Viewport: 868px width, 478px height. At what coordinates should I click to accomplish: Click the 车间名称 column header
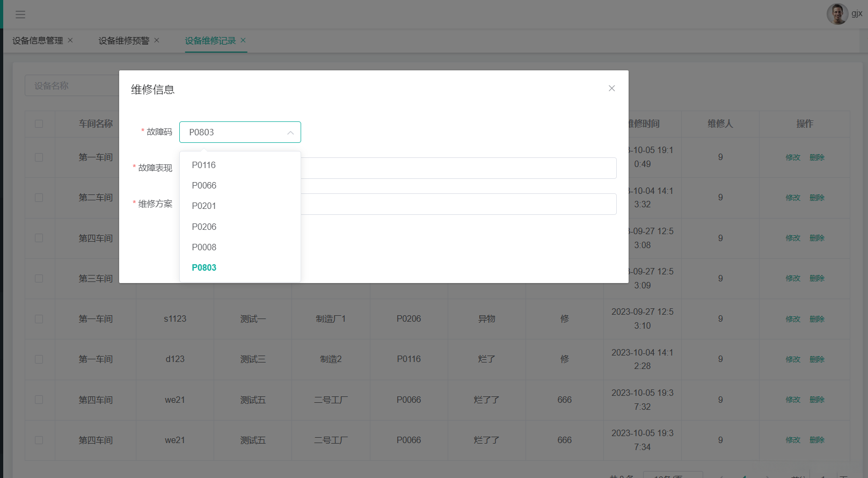pos(96,124)
